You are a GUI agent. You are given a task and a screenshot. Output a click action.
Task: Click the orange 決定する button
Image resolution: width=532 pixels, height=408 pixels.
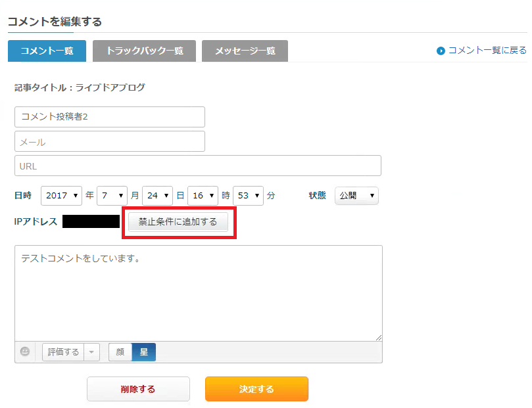click(256, 389)
